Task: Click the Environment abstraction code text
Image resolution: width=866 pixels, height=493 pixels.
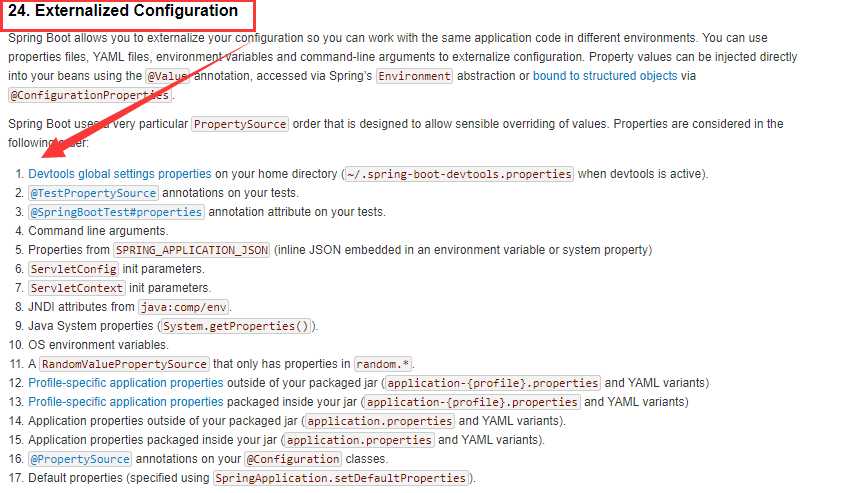Action: click(414, 76)
